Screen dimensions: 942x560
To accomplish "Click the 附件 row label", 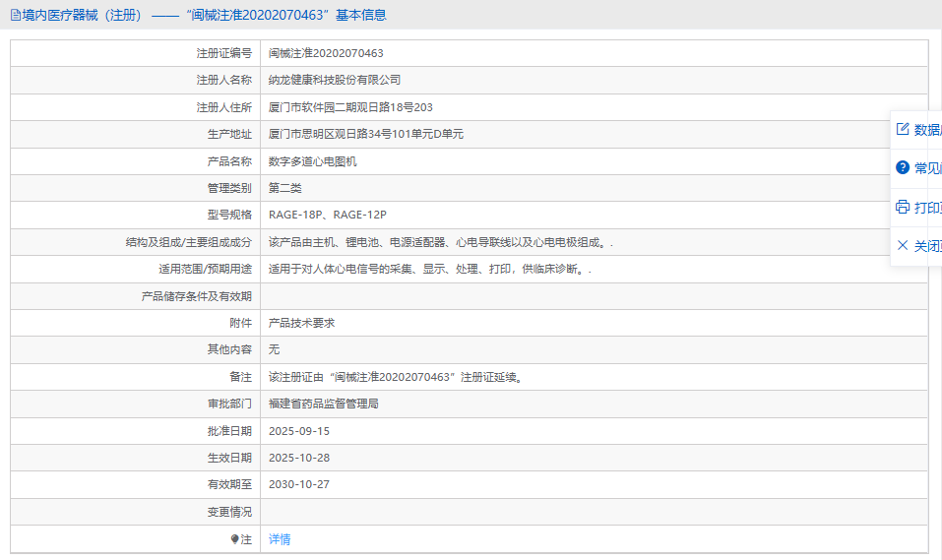I will click(241, 323).
